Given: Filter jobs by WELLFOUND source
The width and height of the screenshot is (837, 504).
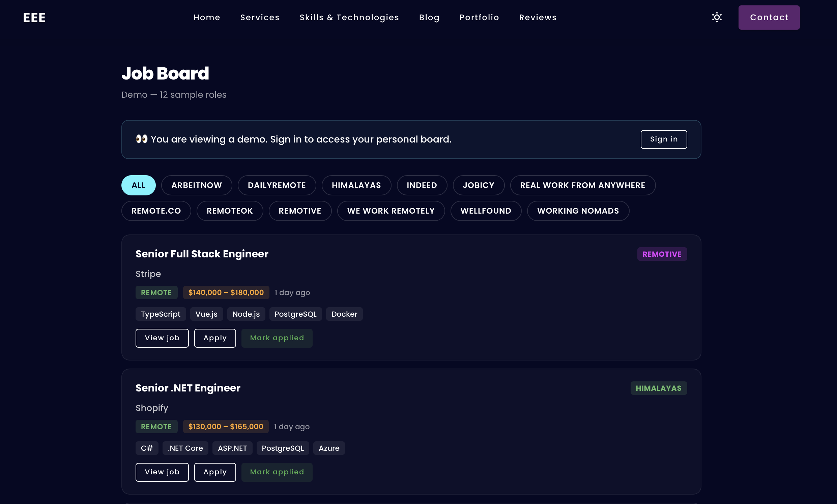Looking at the screenshot, I should coord(485,211).
